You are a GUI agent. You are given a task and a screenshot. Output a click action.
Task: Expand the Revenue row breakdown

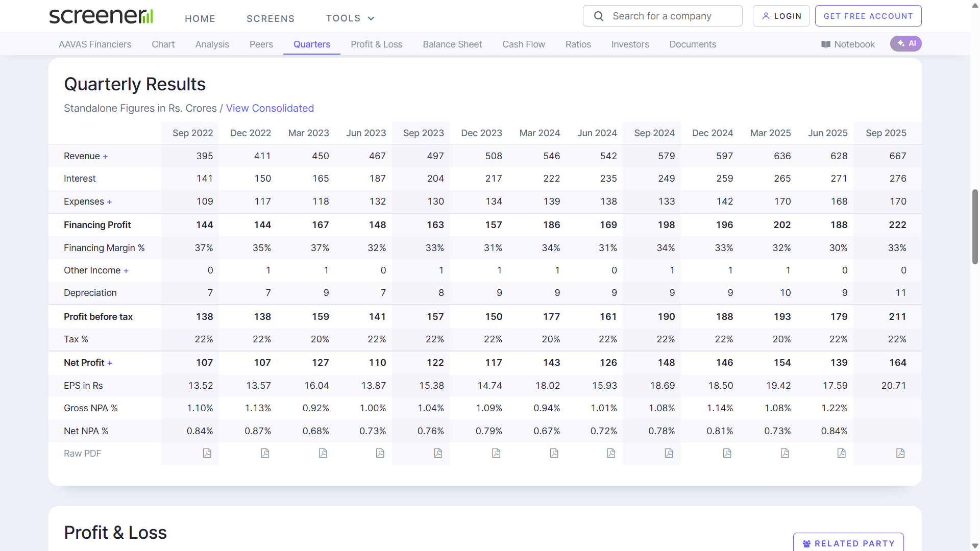coord(105,157)
